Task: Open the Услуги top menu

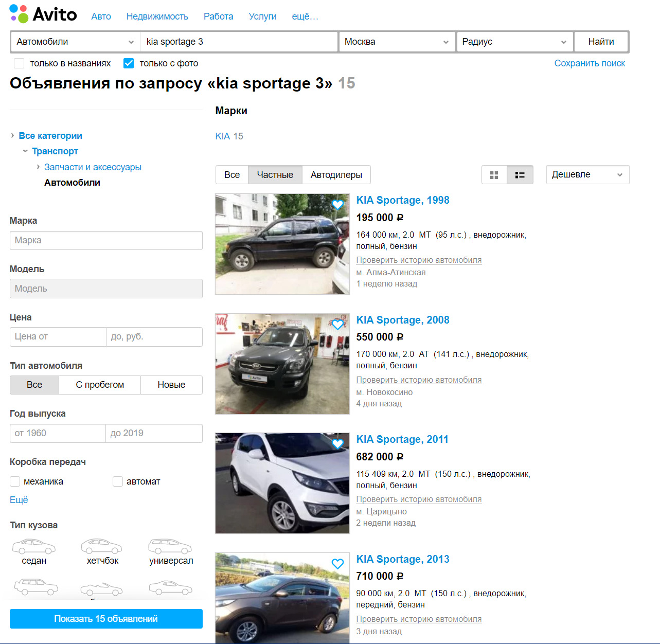Action: (x=262, y=16)
